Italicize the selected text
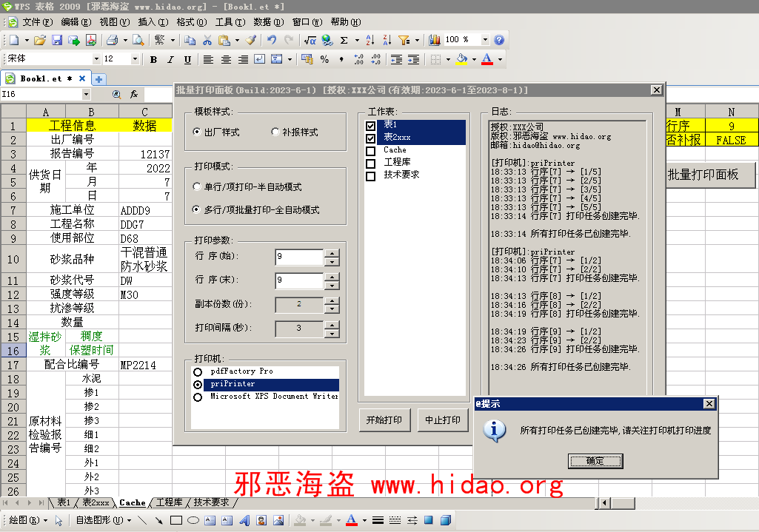This screenshot has height=532, width=759. point(170,59)
